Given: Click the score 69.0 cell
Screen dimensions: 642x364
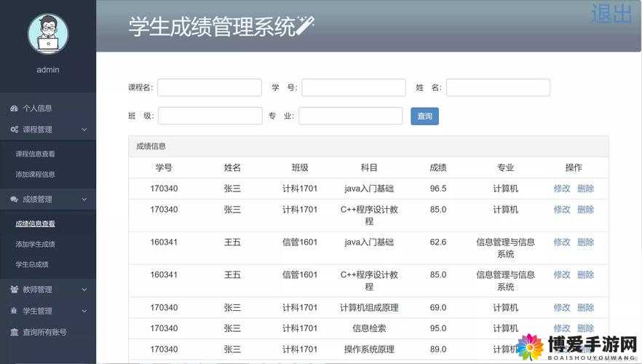Looking at the screenshot, I should (438, 307).
